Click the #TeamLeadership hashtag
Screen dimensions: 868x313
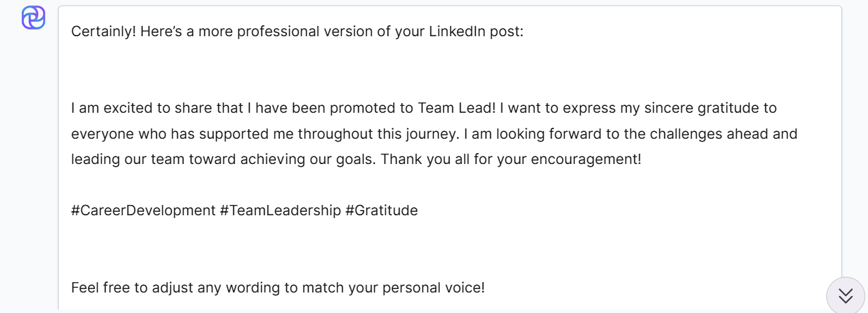coord(280,210)
